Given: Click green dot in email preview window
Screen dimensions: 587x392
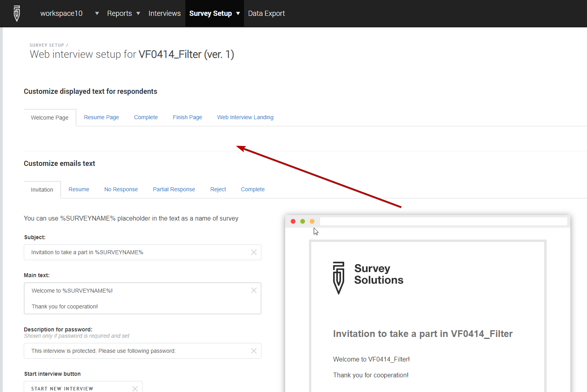Looking at the screenshot, I should (x=303, y=221).
